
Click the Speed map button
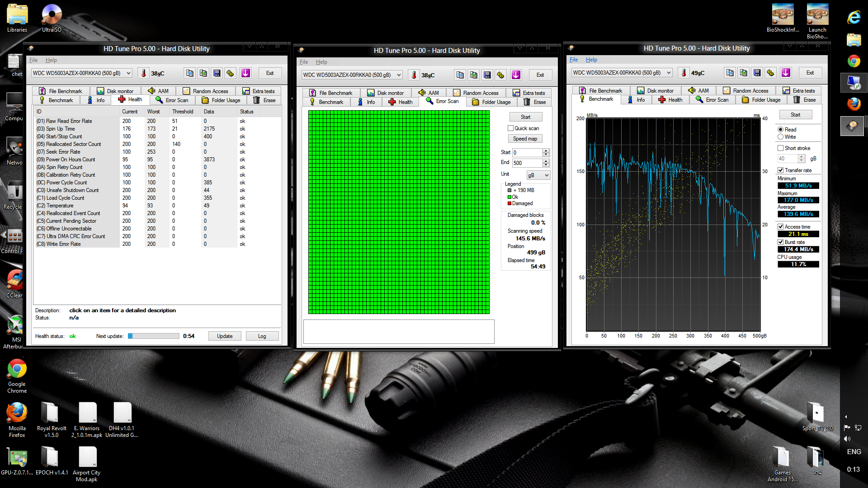[525, 139]
